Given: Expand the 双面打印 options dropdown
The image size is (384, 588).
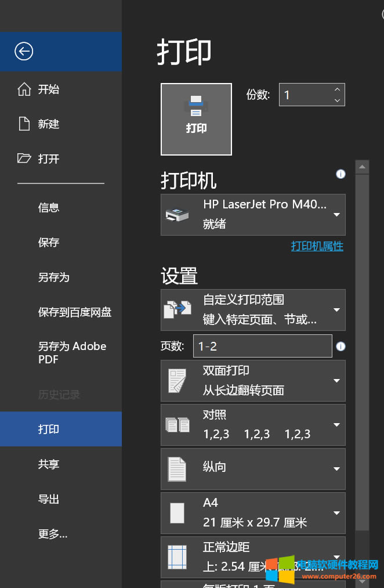Looking at the screenshot, I should [336, 380].
